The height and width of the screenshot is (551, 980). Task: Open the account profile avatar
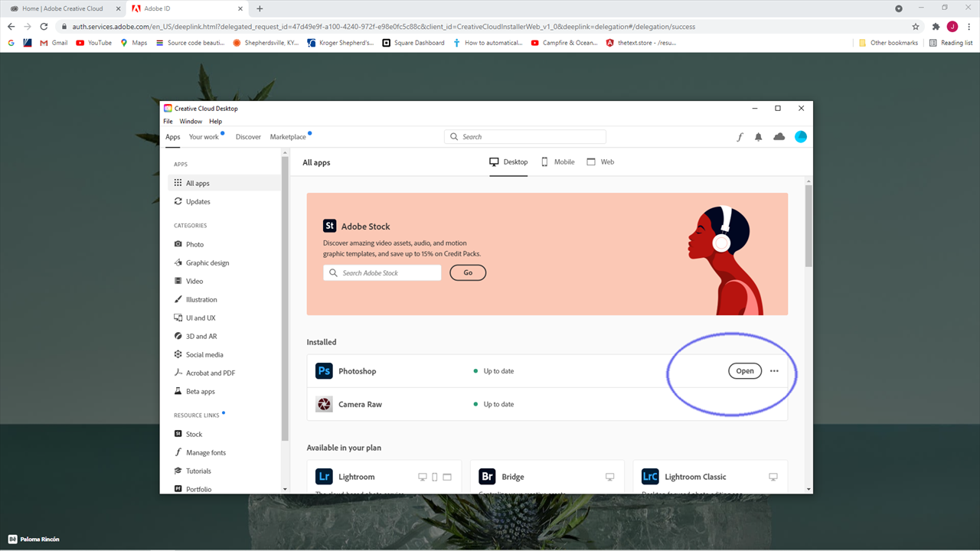(801, 137)
